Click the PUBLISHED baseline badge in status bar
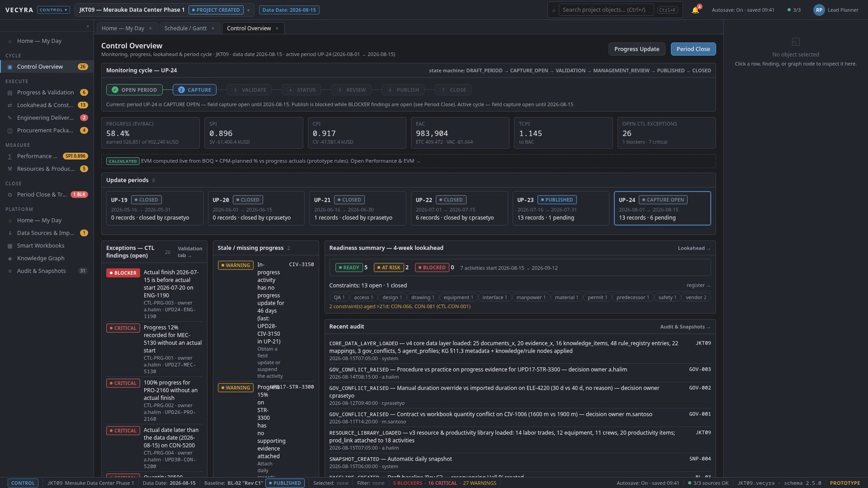 point(285,483)
